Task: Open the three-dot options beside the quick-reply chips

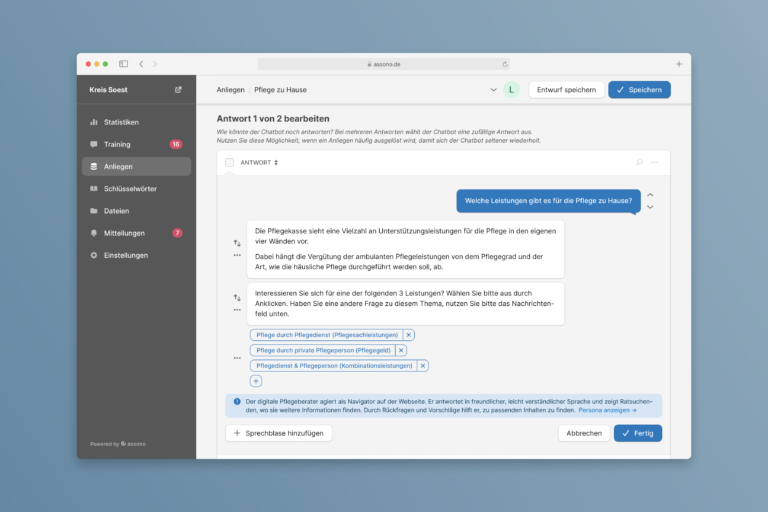Action: [237, 358]
